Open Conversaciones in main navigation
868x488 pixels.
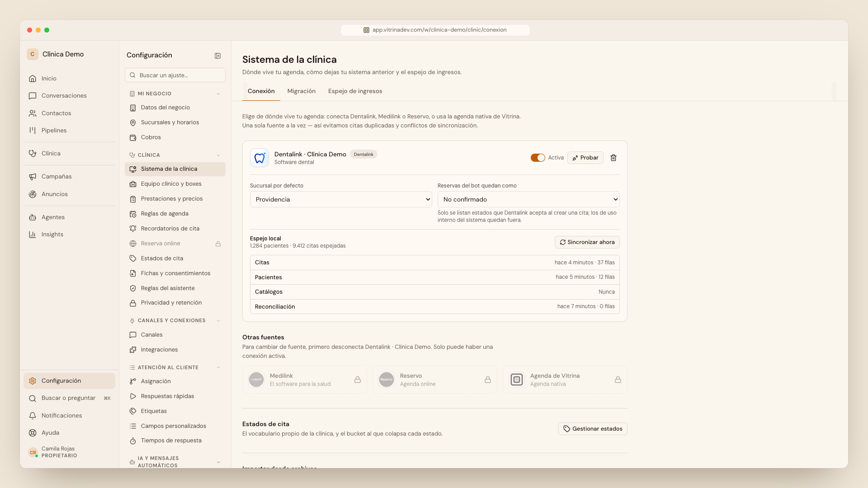tap(69, 96)
